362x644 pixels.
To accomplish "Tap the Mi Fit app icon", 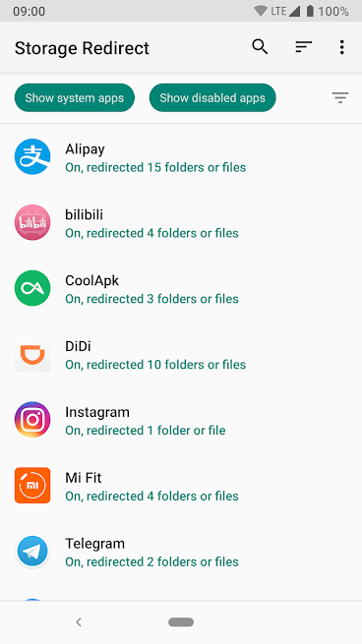I will pos(32,485).
